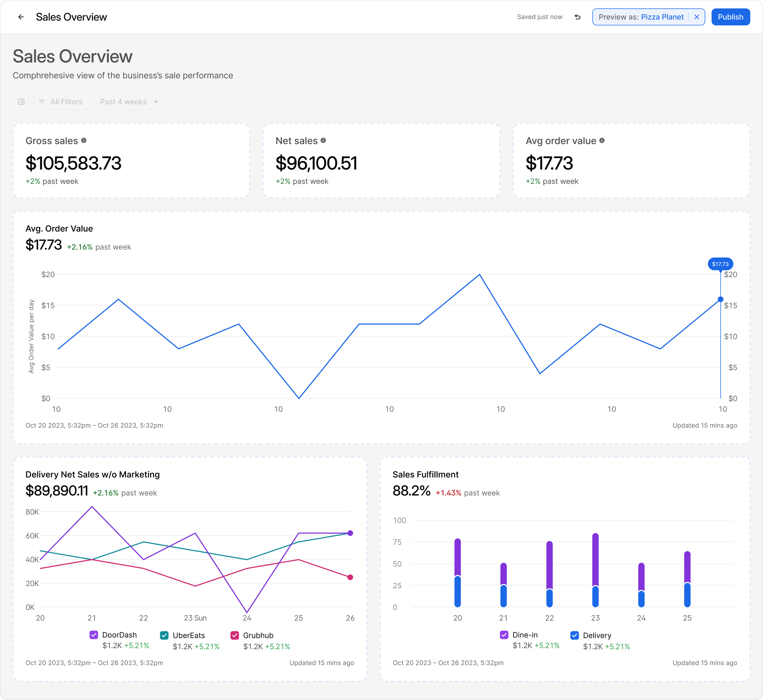Toggle the UberEats legend checkbox
Screen dimensions: 763x700
coord(164,635)
